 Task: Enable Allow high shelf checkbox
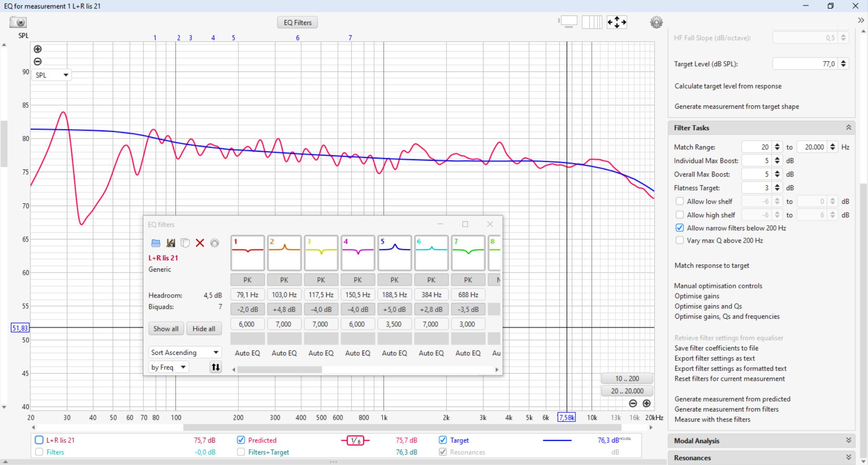679,215
